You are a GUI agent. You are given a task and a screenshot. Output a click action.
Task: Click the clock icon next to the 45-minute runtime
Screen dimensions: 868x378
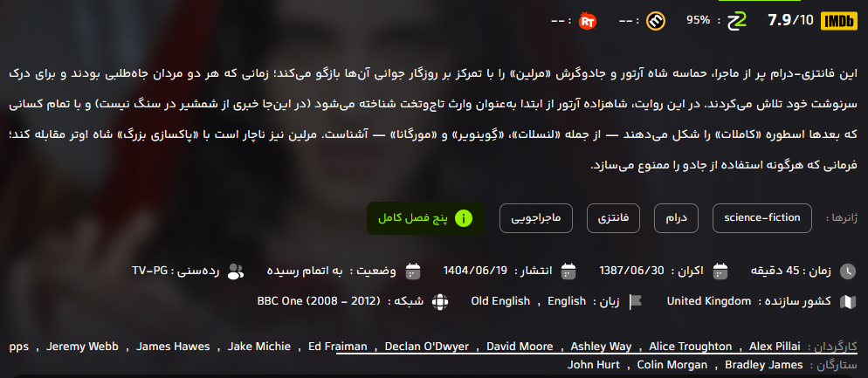[x=848, y=271]
